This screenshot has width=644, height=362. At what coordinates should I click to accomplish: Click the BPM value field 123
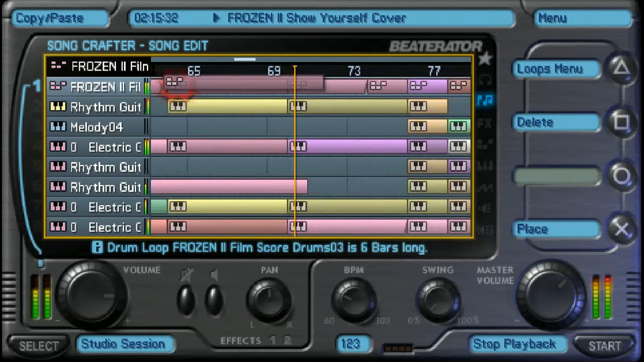[x=353, y=344]
